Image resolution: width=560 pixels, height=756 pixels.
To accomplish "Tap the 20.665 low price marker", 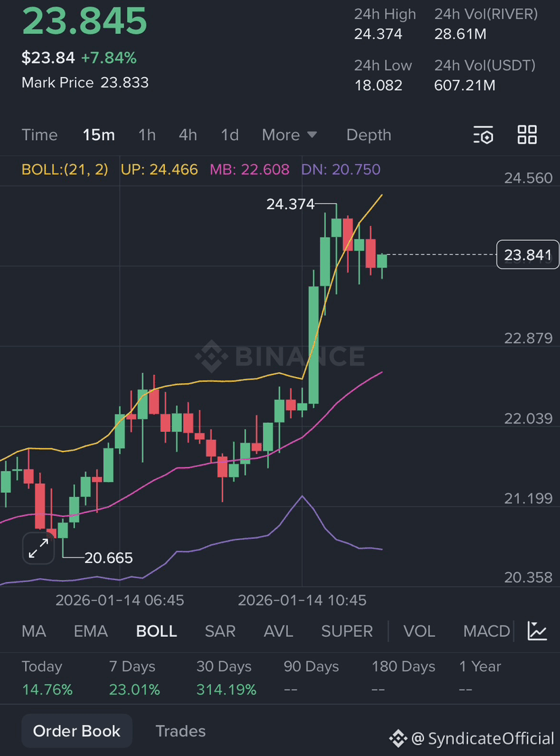I will pos(108,558).
